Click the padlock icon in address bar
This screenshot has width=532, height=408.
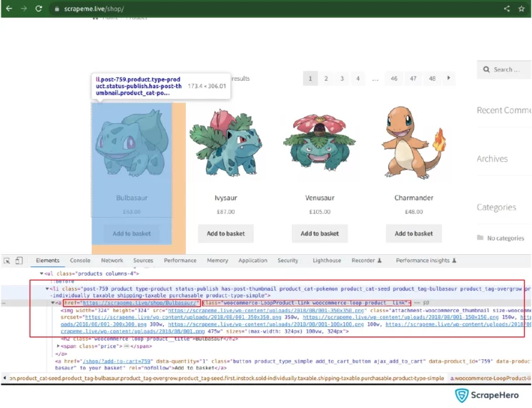[56, 9]
